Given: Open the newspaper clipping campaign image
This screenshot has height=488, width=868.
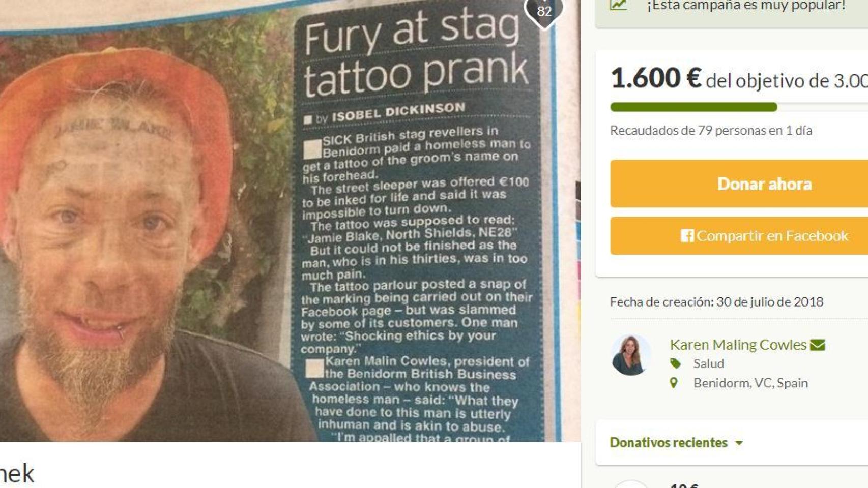Looking at the screenshot, I should point(290,221).
